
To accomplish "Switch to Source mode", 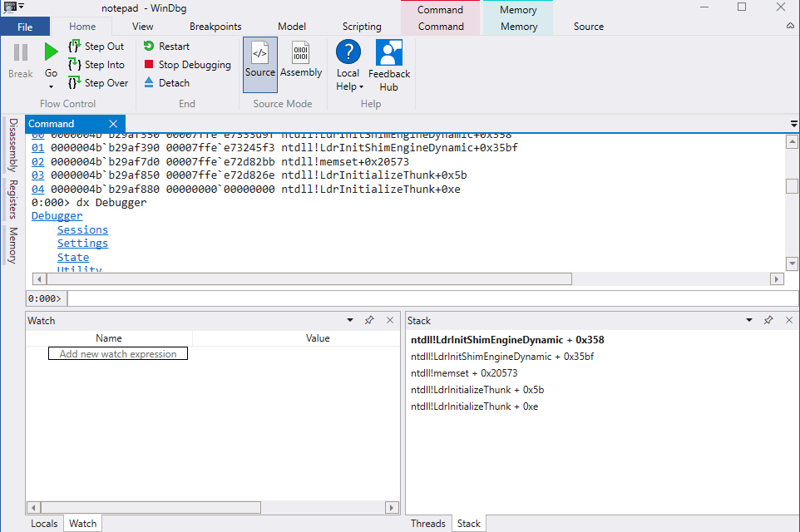I will pos(260,64).
